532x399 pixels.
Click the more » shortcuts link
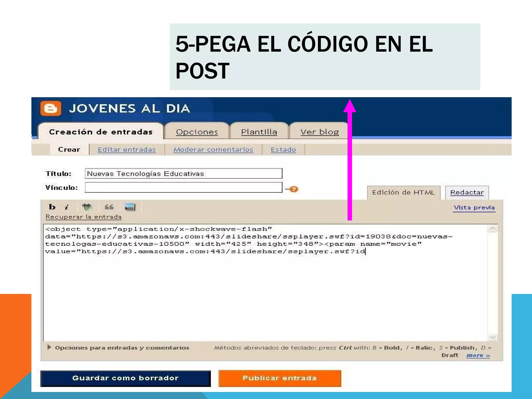[478, 355]
